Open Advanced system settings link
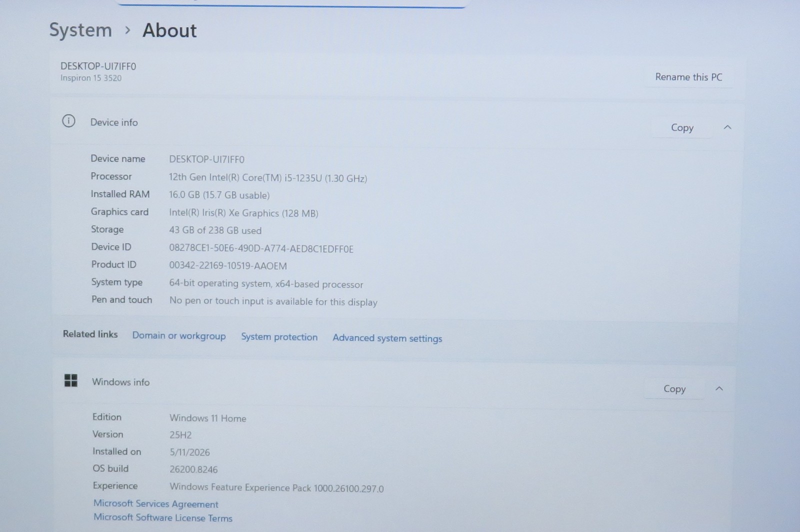The image size is (800, 532). [x=387, y=338]
